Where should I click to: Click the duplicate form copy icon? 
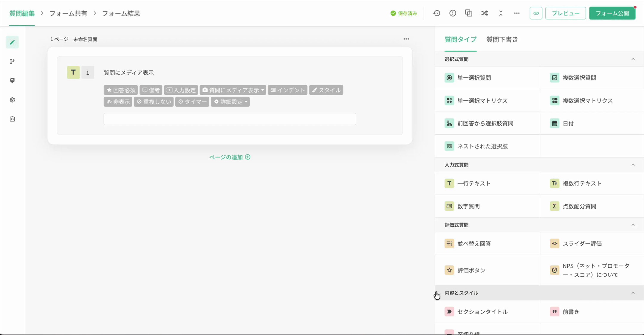coord(468,13)
